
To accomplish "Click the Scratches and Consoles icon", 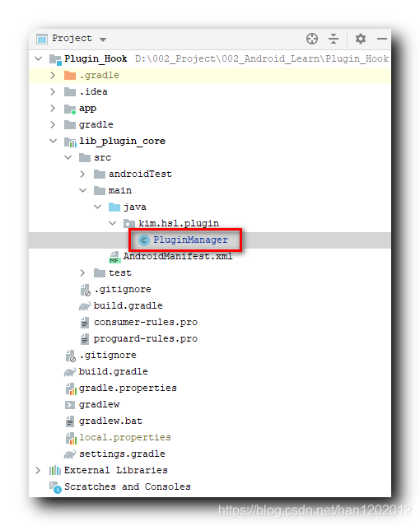I will coord(55,487).
